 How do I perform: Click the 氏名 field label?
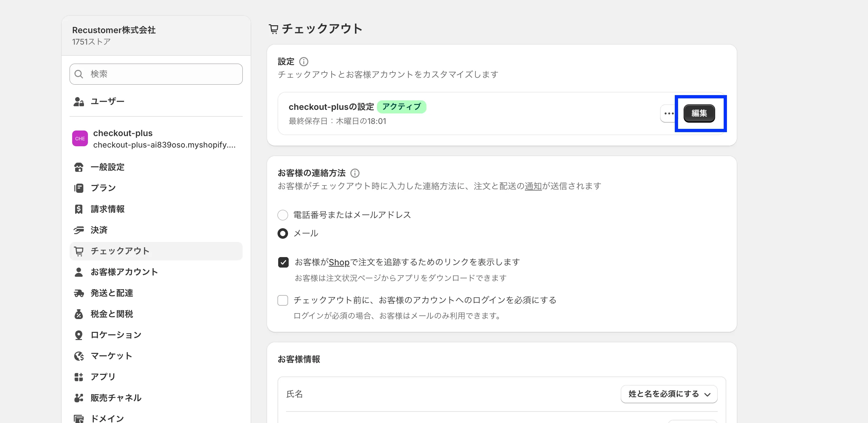coord(295,394)
